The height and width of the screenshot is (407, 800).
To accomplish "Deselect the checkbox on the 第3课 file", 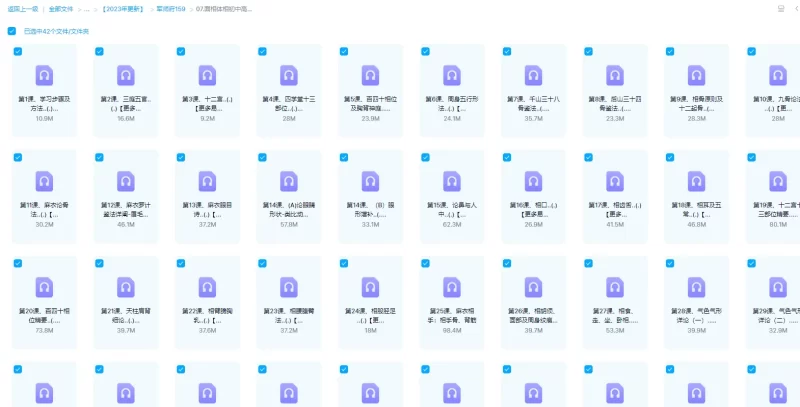I will (181, 51).
